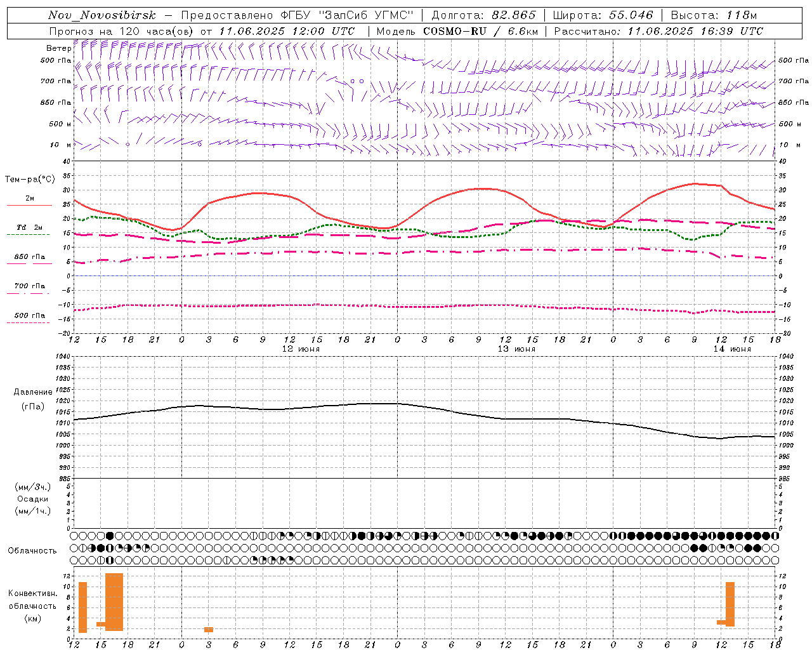Viewport: 812px width, 650px height.
Task: Click the "850 гПа" temperature legend entry
Action: [x=30, y=257]
